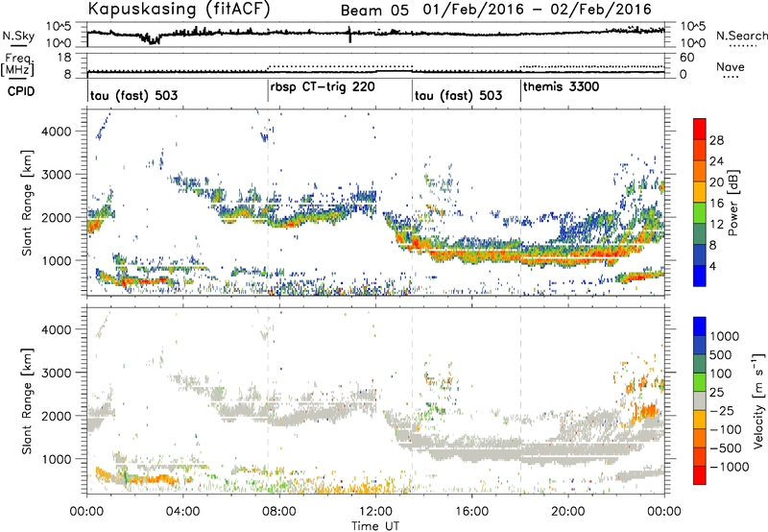Click the "4000" range tick in power panel
768x532 pixels.
(56, 132)
